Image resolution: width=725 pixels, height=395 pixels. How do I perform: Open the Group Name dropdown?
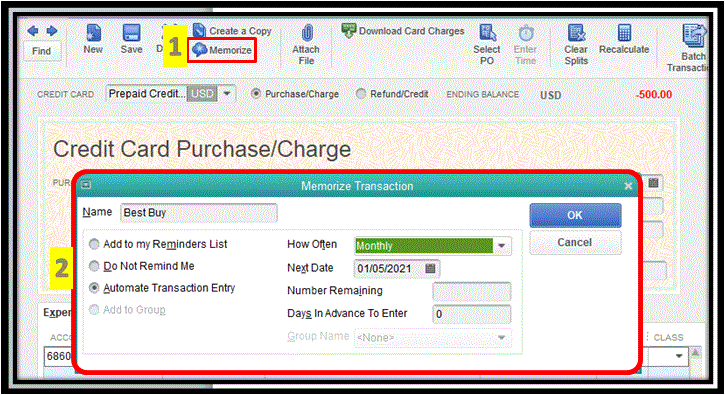point(502,338)
